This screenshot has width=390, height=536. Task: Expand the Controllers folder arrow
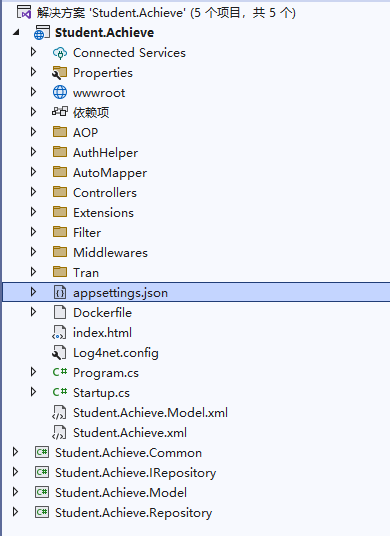(33, 192)
